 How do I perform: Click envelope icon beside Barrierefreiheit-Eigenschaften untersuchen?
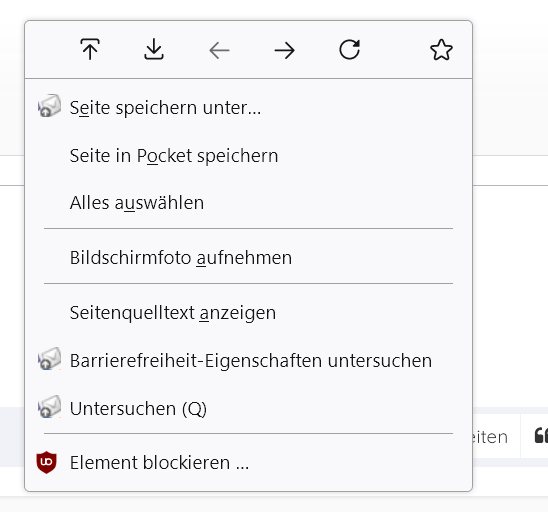pyautogui.click(x=49, y=359)
